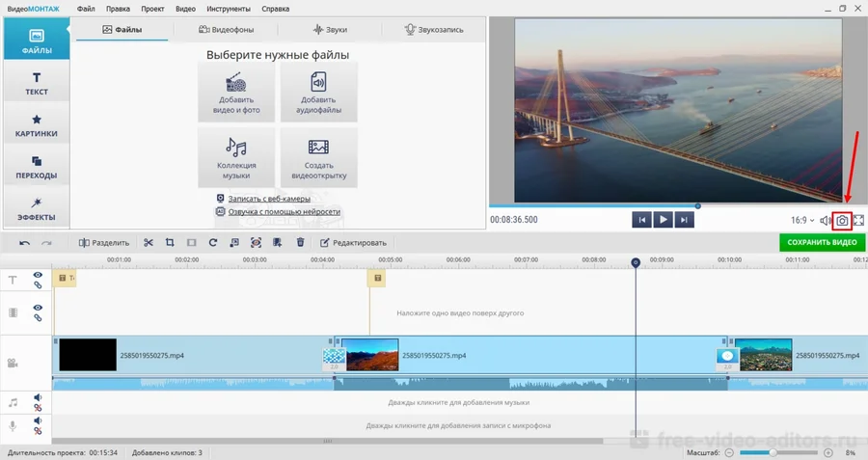Click the undo arrow icon
This screenshot has width=868, height=460.
25,243
